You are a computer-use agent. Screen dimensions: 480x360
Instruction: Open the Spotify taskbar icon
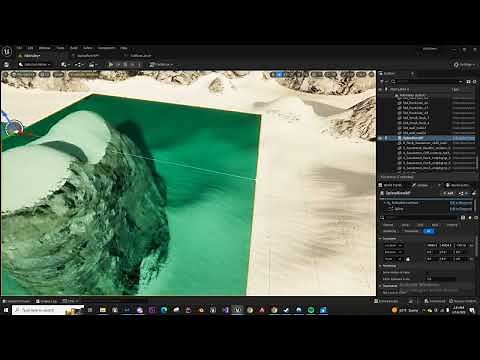[311, 310]
